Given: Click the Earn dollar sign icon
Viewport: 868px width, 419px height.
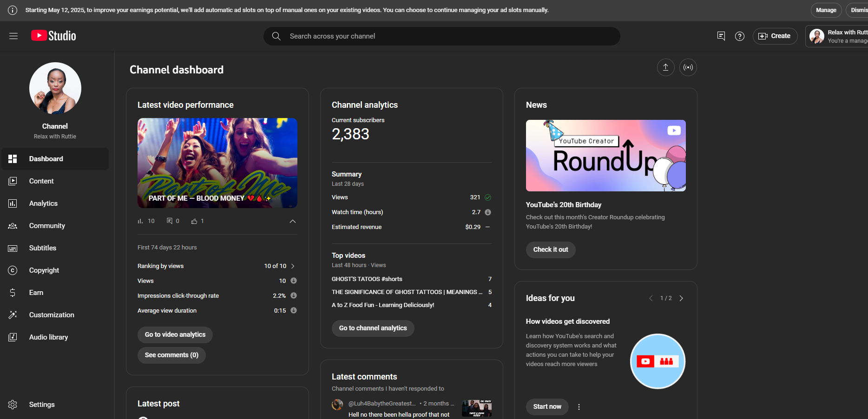Looking at the screenshot, I should (13, 293).
